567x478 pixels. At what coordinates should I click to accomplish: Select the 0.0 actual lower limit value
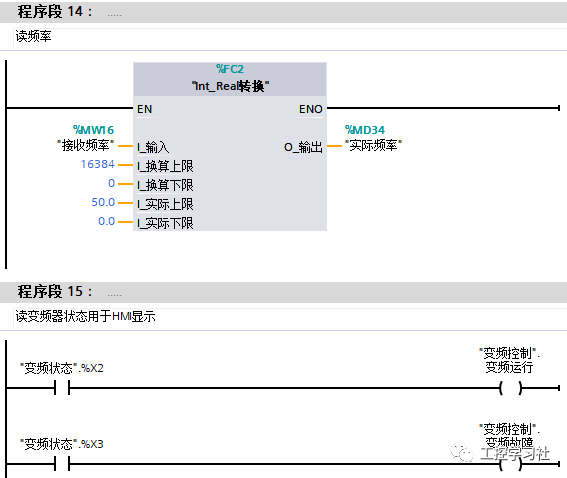[107, 221]
